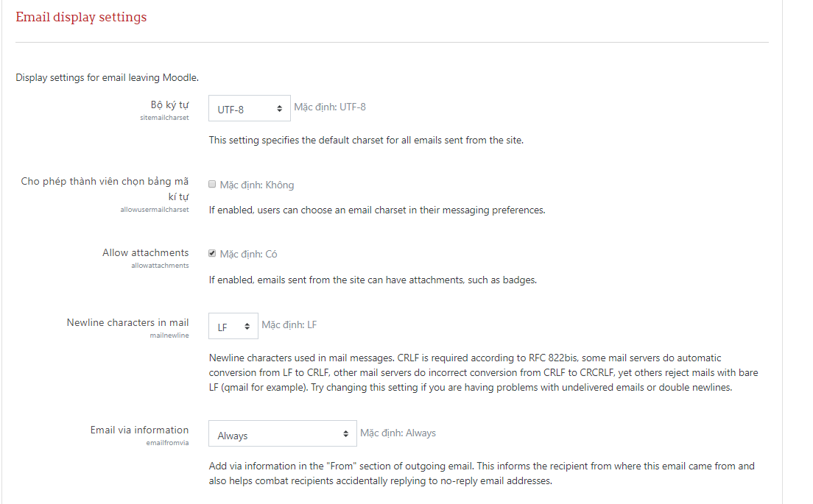813x504 pixels.
Task: Enable the allowusermailcharset checkbox
Action: tap(212, 185)
